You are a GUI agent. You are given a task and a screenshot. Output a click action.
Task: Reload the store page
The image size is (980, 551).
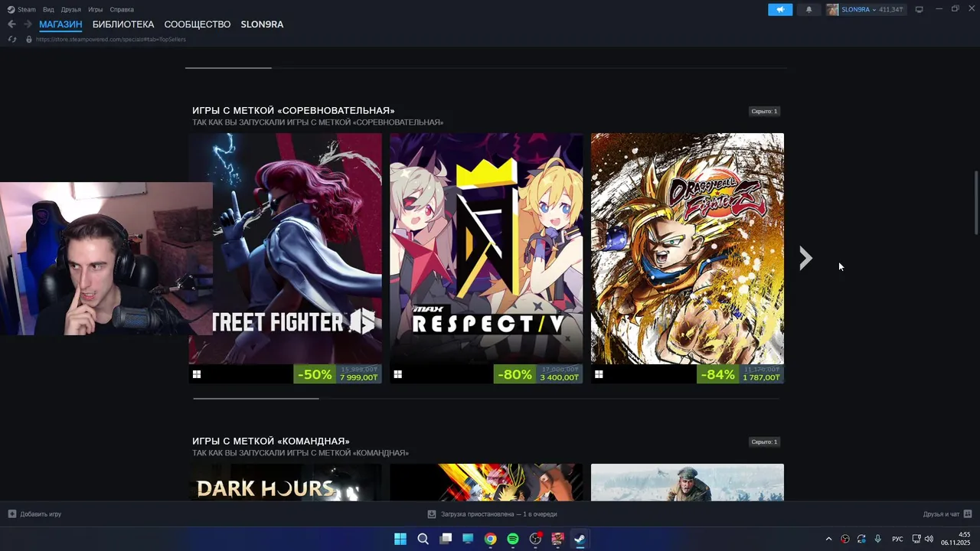[11, 39]
